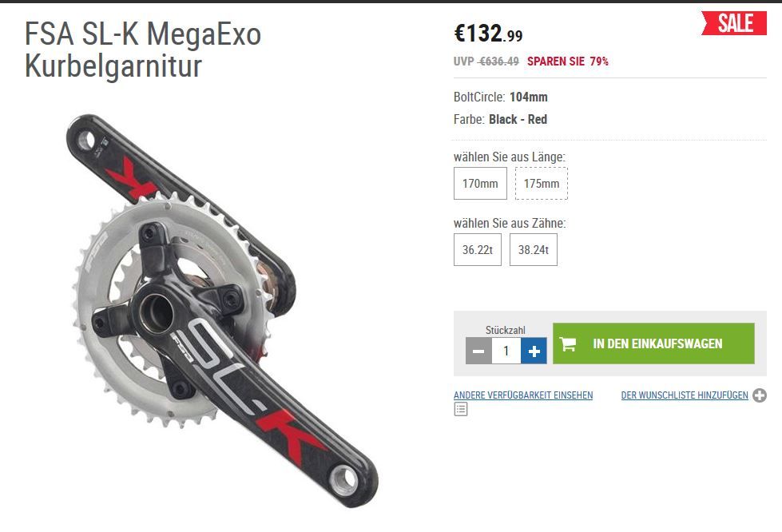
Task: Click the Black - Red color value
Action: pyautogui.click(x=518, y=120)
